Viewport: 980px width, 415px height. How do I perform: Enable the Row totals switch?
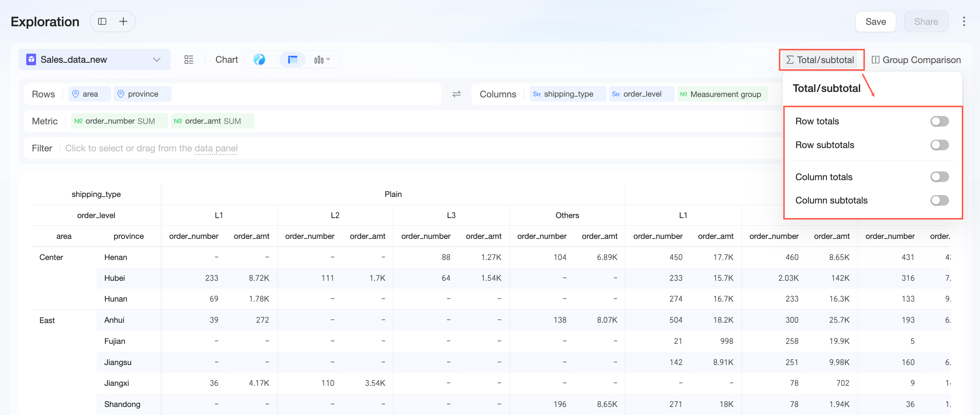(939, 121)
